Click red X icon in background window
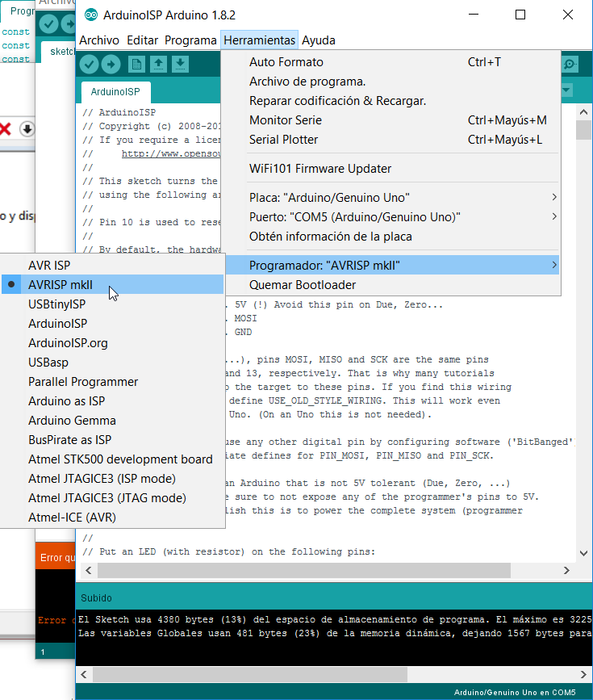This screenshot has width=593, height=700. point(6,129)
